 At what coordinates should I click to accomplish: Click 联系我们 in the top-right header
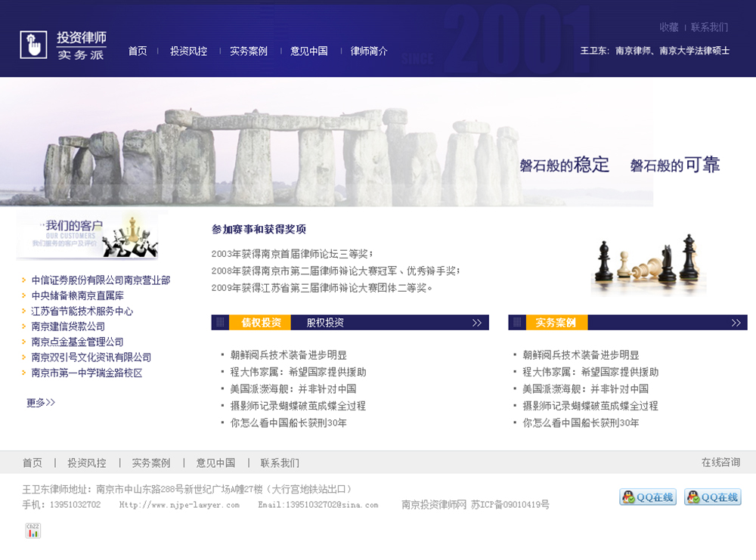pos(709,27)
